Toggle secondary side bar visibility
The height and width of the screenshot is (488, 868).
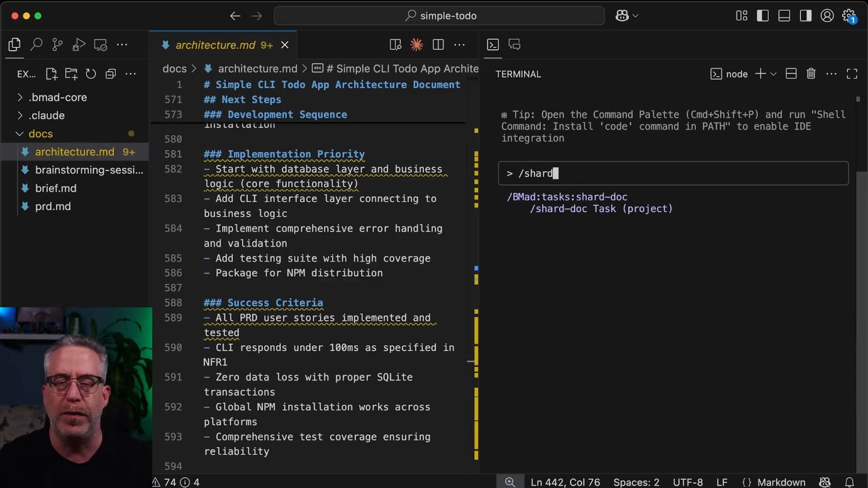pyautogui.click(x=805, y=16)
